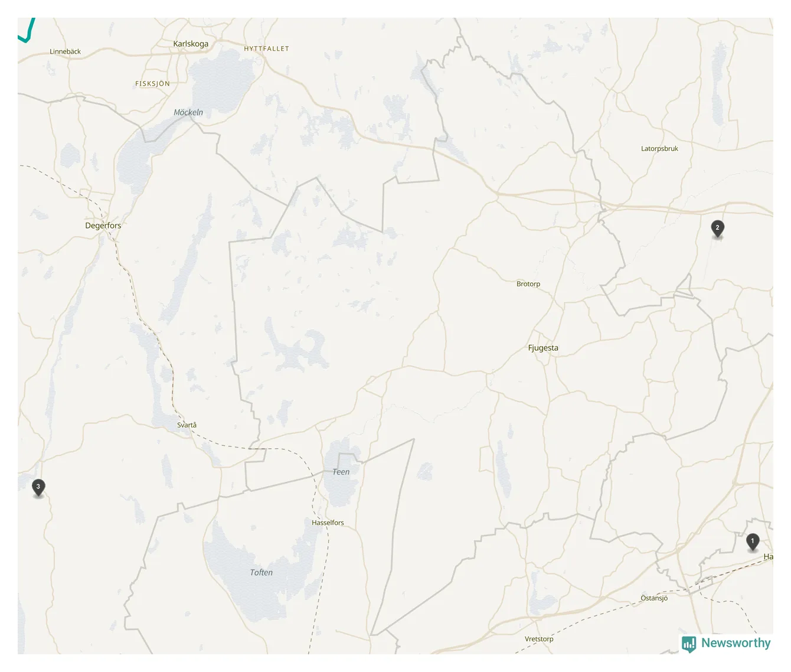791x672 pixels.
Task: Select the Möckeln lake label
Action: [x=188, y=112]
